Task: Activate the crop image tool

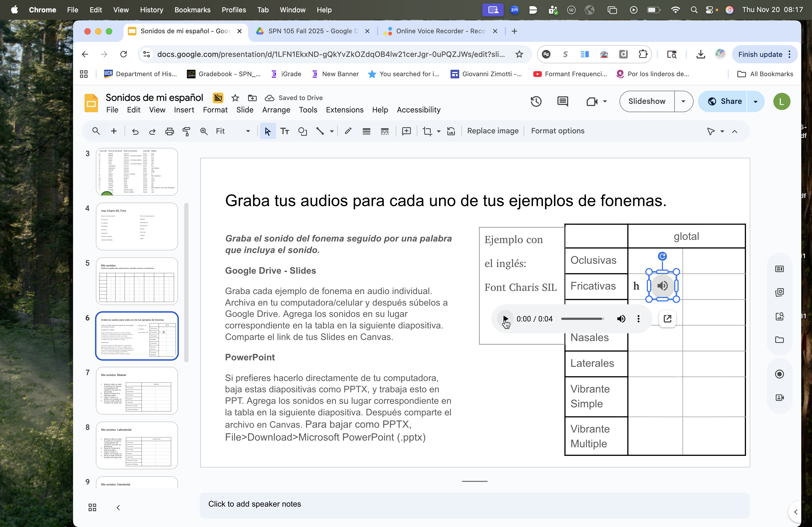Action: tap(427, 131)
